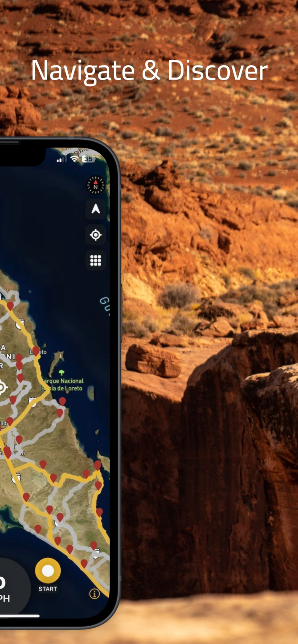Select the red pin at Loreto
Screen dimensions: 298x644
click(36, 351)
